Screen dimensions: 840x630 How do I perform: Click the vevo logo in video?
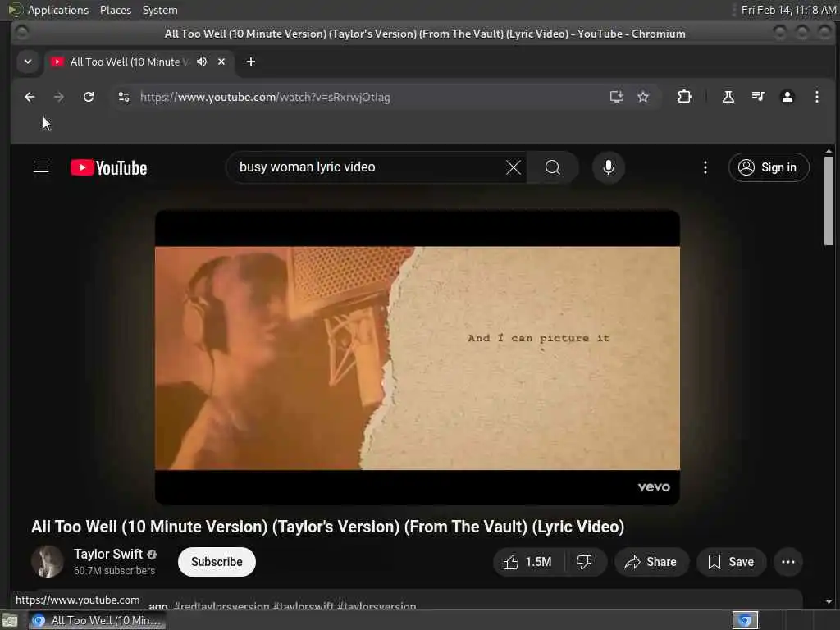[654, 487]
